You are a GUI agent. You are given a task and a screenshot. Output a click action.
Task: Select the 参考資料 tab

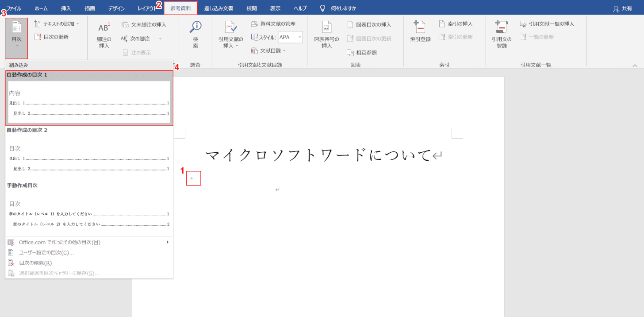point(181,8)
